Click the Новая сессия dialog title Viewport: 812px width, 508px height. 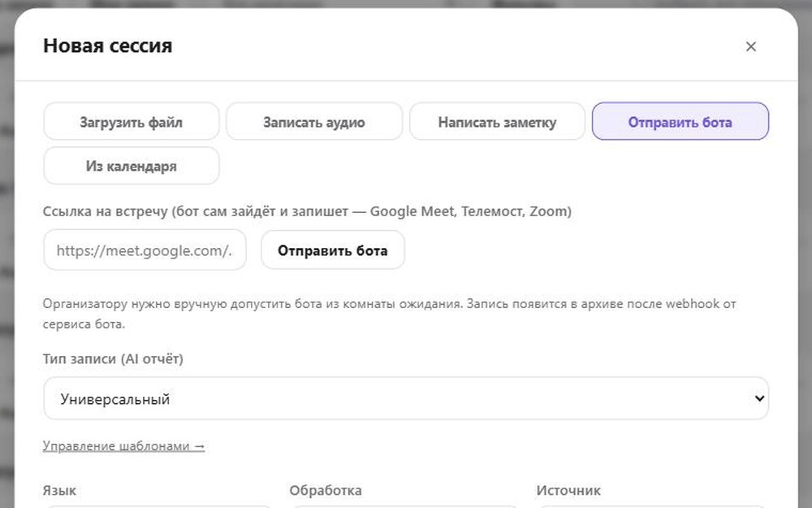pos(108,46)
